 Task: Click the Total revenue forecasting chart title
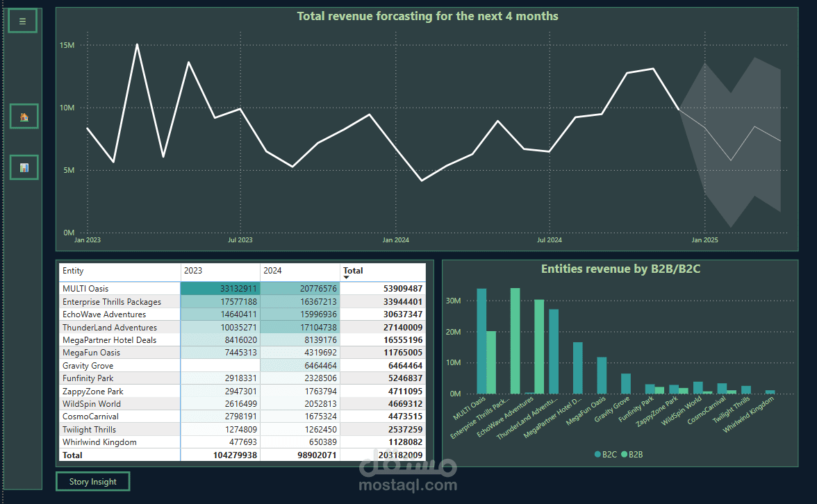[x=427, y=16]
